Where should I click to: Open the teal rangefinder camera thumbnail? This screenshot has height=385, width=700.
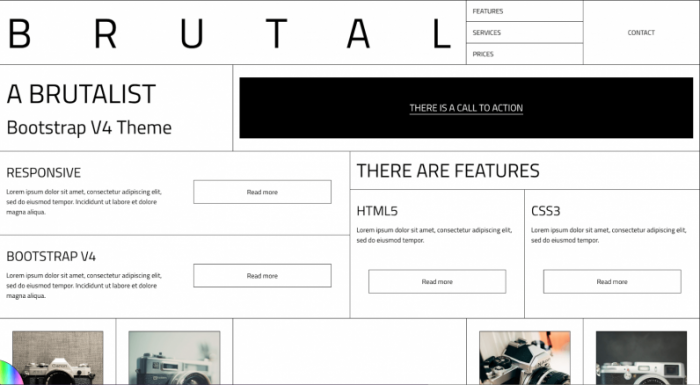[x=174, y=358]
